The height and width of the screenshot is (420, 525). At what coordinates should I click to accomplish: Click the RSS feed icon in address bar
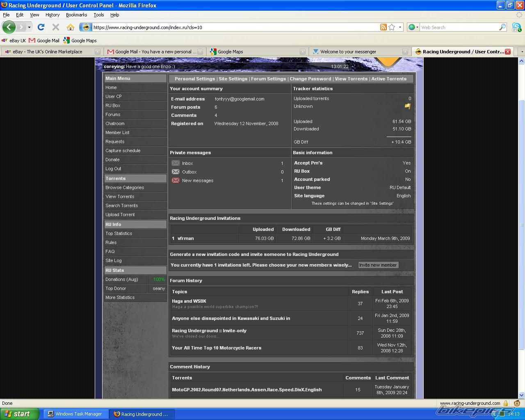tap(383, 27)
